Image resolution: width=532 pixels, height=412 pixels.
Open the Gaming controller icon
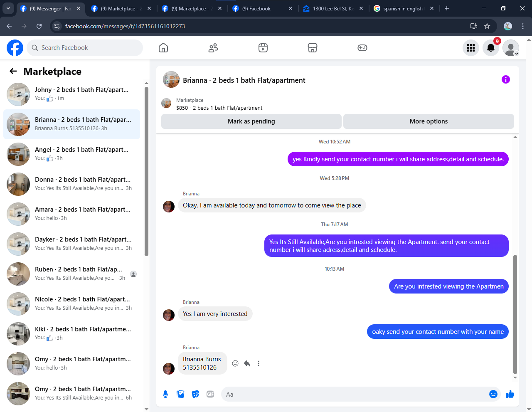(x=362, y=48)
